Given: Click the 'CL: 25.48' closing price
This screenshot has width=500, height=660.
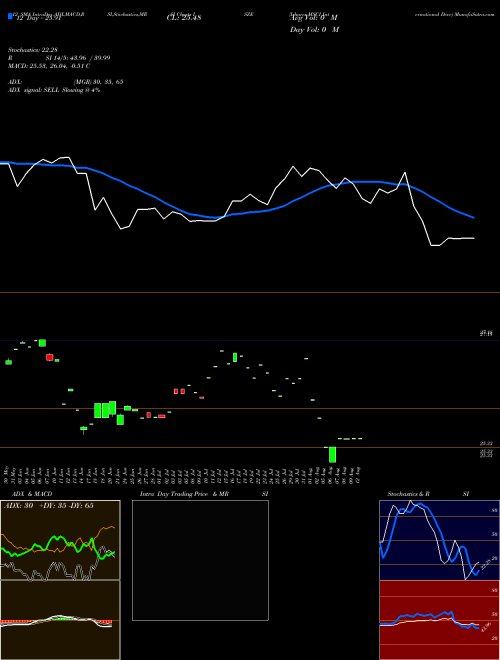Looking at the screenshot, I should pos(184,18).
